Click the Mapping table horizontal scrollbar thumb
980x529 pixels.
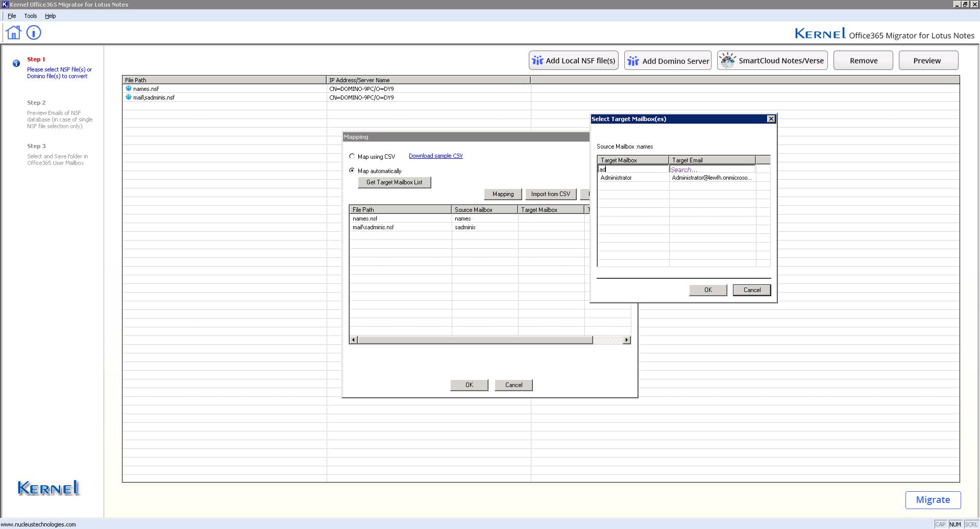[475, 340]
